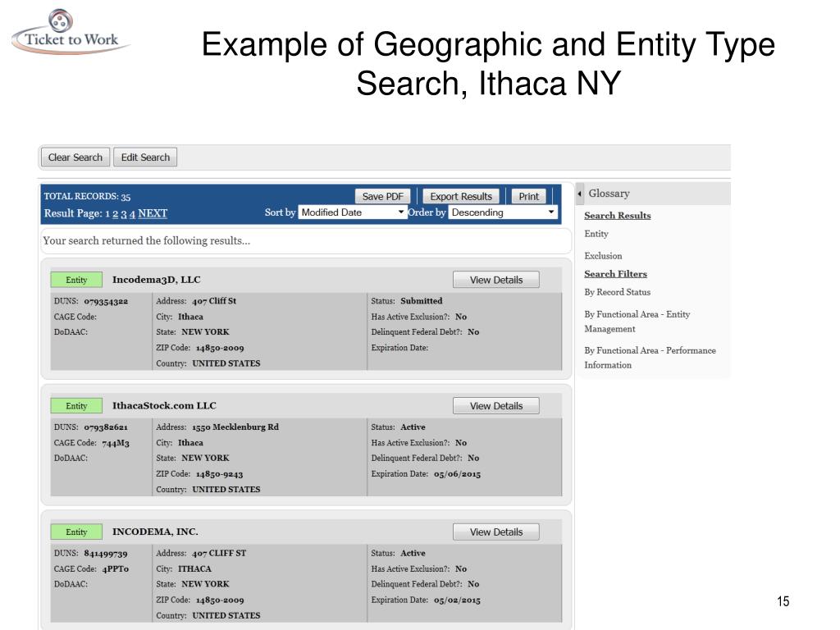Open the Order by Descending dropdown
Image resolution: width=840 pixels, height=630 pixels.
pos(503,212)
